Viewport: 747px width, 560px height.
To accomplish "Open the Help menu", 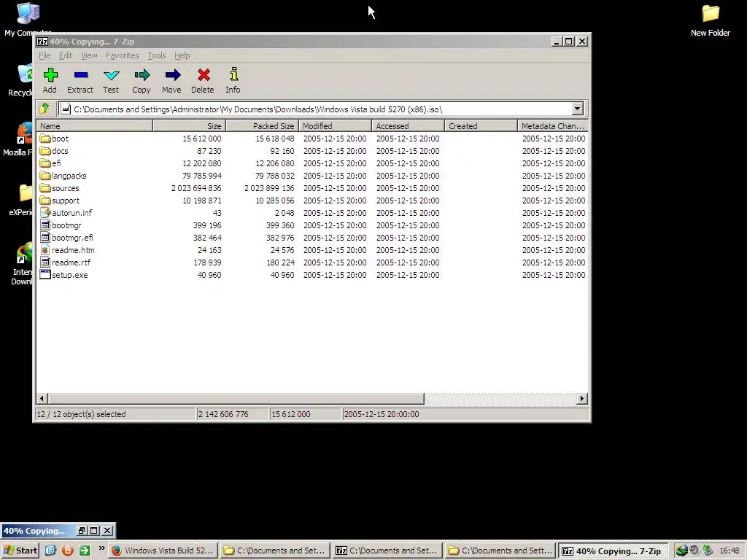I will coord(182,55).
